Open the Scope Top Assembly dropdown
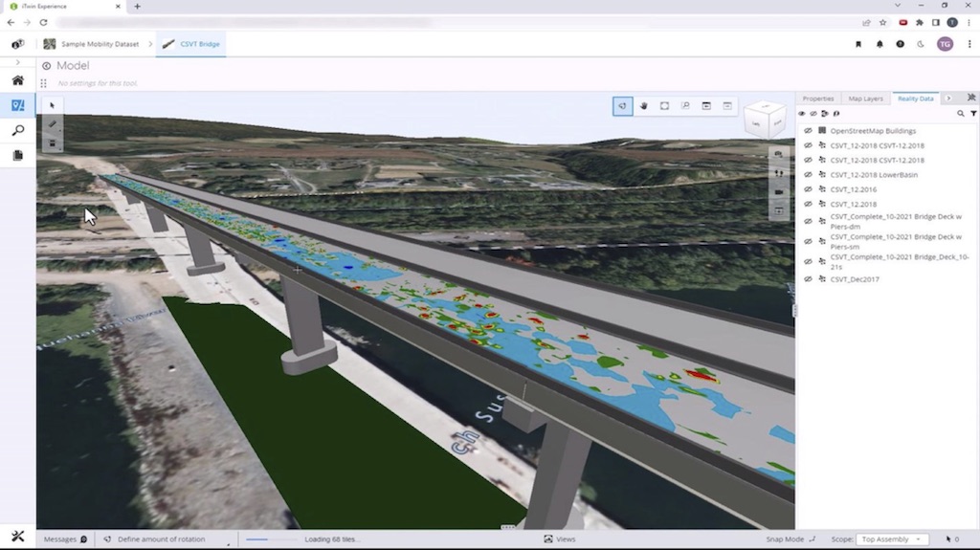Viewport: 980px width, 550px height. (x=892, y=539)
